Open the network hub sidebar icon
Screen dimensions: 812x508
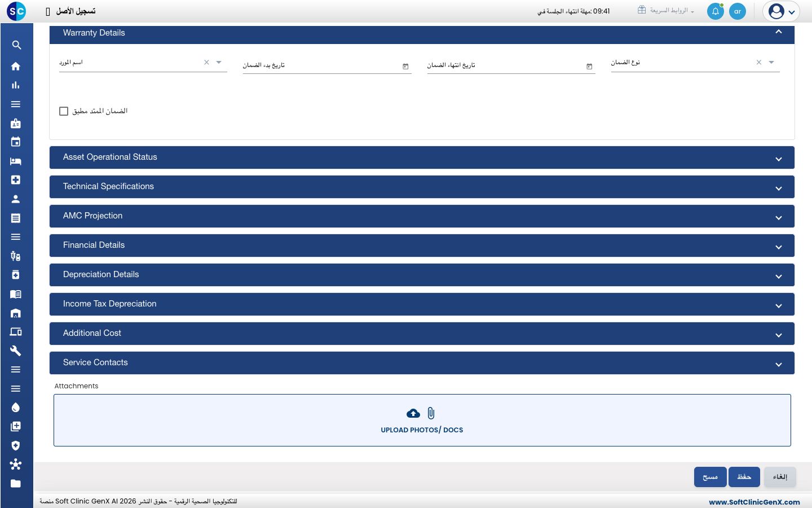point(16,464)
